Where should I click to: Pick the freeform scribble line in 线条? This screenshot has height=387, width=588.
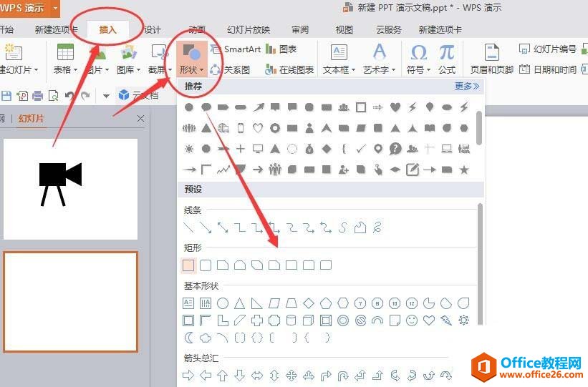(x=377, y=227)
